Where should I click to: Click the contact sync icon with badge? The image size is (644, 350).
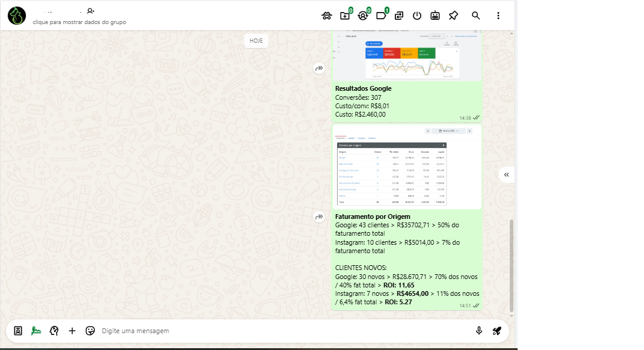click(x=363, y=16)
